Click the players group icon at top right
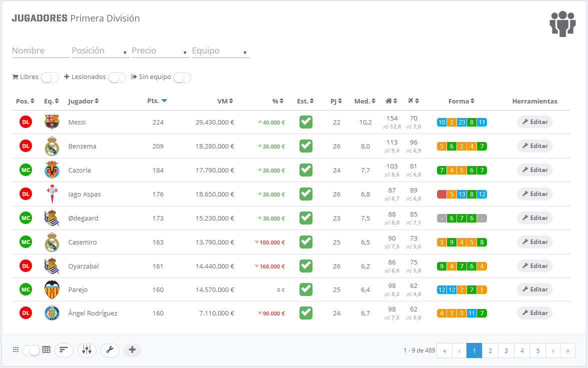 tap(562, 23)
